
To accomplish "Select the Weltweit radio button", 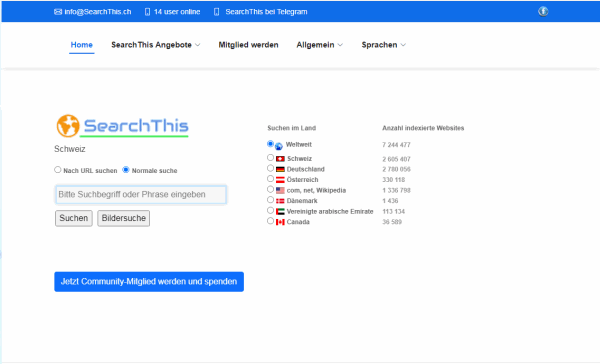I will click(270, 144).
